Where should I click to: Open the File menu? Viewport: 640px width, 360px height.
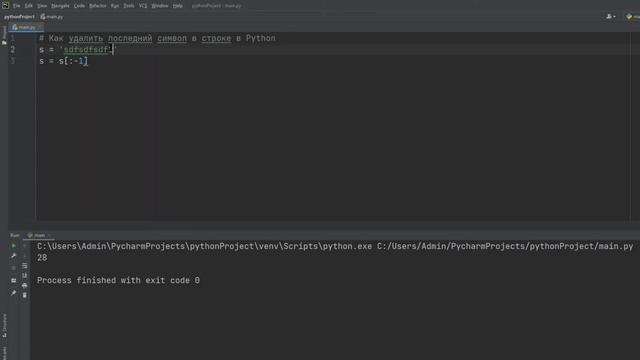(x=16, y=6)
